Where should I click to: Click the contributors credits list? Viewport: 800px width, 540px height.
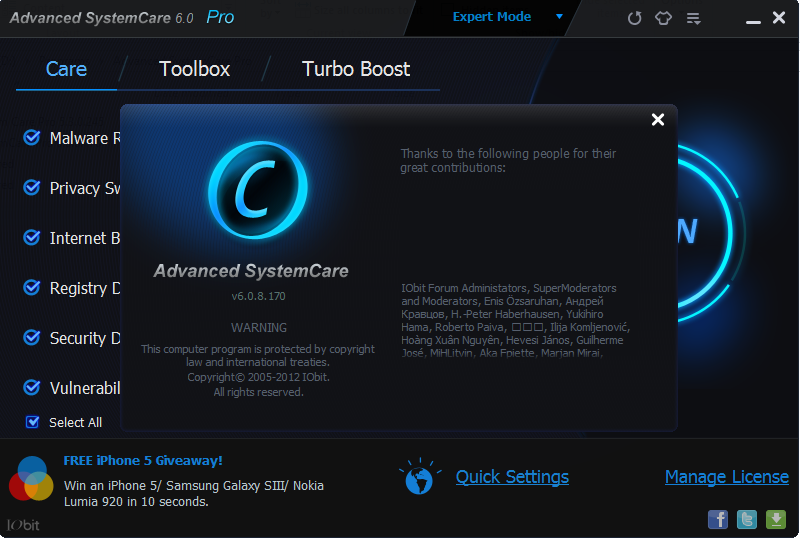coord(515,321)
